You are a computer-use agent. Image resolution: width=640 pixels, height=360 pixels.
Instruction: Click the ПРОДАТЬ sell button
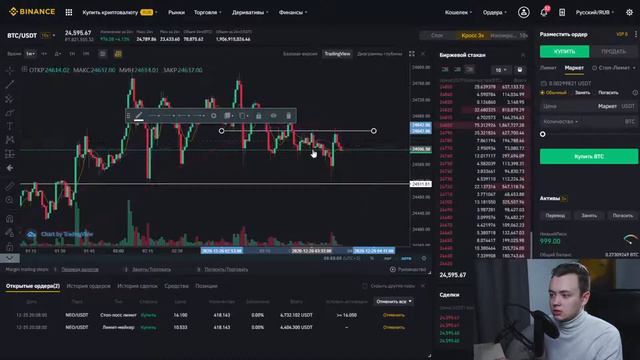[614, 51]
